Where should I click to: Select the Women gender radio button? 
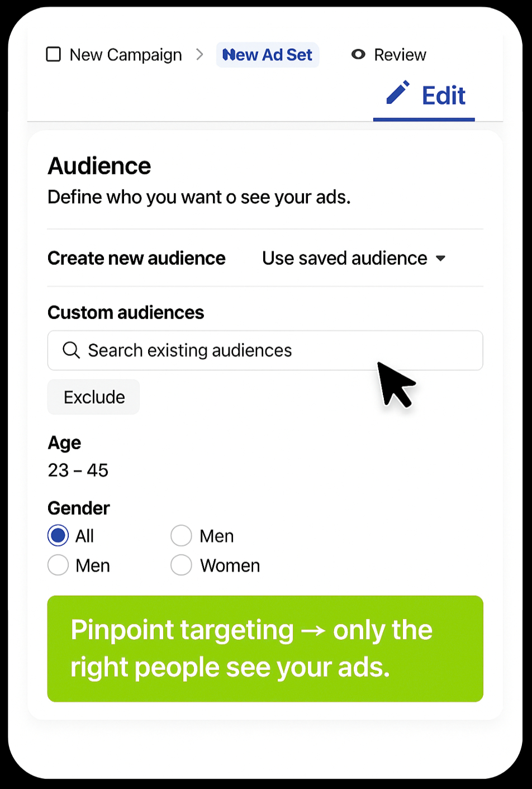[181, 565]
